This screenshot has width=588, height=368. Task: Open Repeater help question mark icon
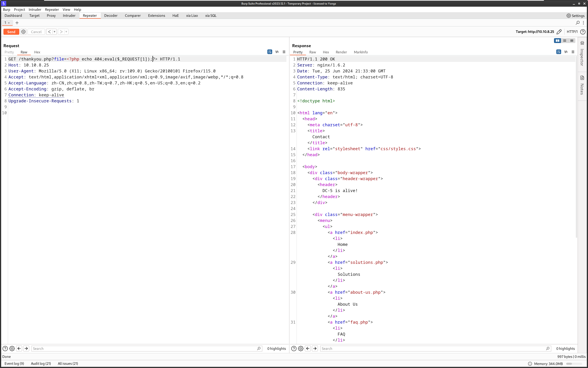pyautogui.click(x=583, y=32)
